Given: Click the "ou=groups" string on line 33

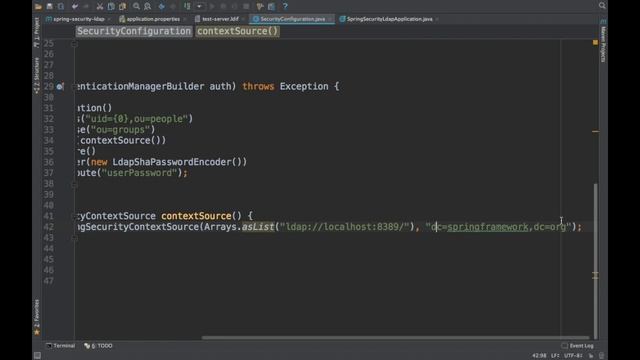Looking at the screenshot, I should 120,130.
